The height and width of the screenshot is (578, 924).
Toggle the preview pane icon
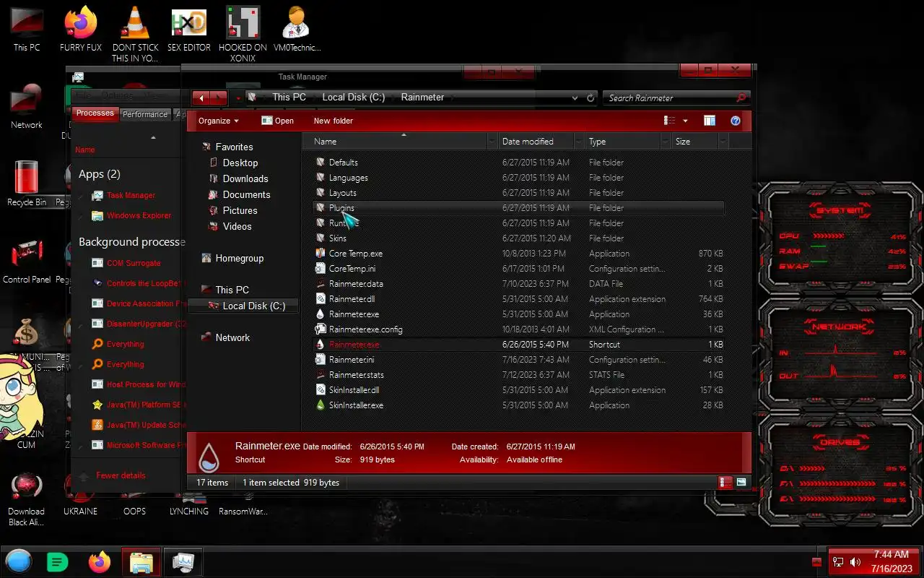tap(710, 121)
